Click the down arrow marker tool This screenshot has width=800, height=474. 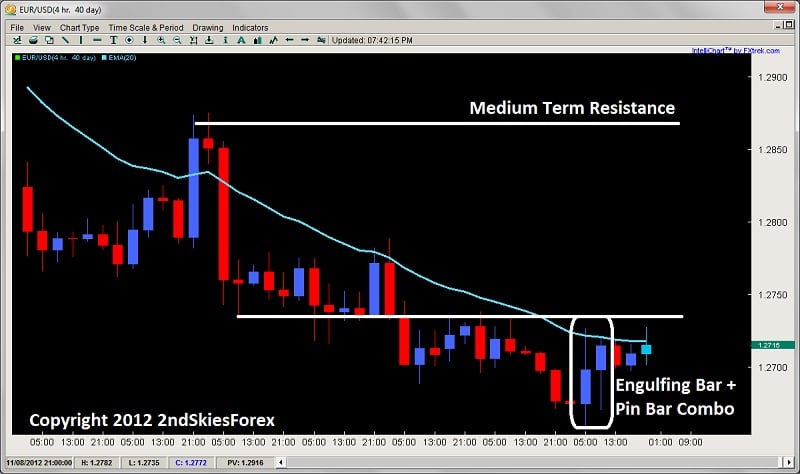click(x=145, y=40)
